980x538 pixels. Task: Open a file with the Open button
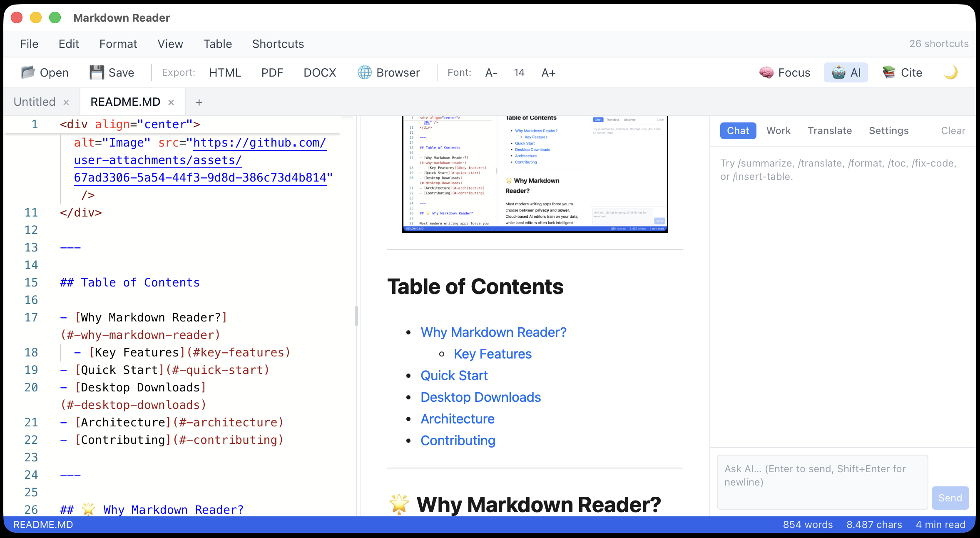45,72
